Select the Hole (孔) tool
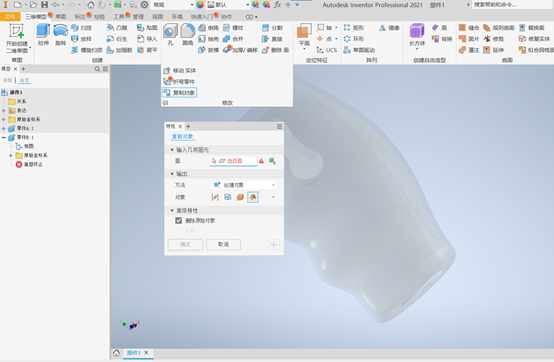Viewport: 554px width, 362px height. pyautogui.click(x=170, y=35)
